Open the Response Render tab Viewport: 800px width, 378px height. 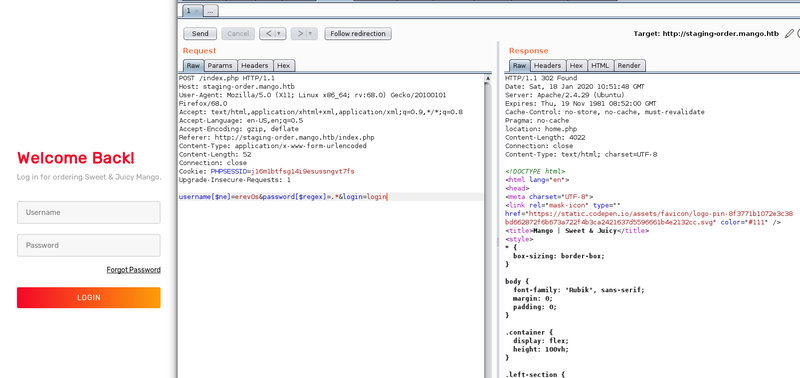click(x=630, y=66)
